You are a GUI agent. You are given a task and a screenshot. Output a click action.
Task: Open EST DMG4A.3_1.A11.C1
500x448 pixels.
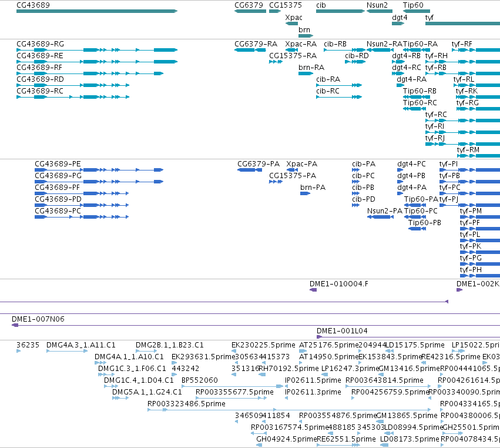(67, 351)
